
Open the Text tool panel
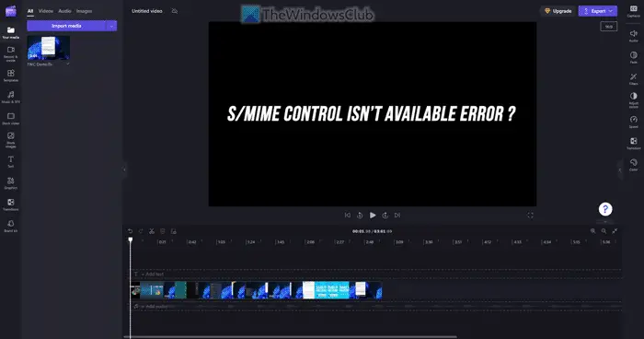click(11, 162)
